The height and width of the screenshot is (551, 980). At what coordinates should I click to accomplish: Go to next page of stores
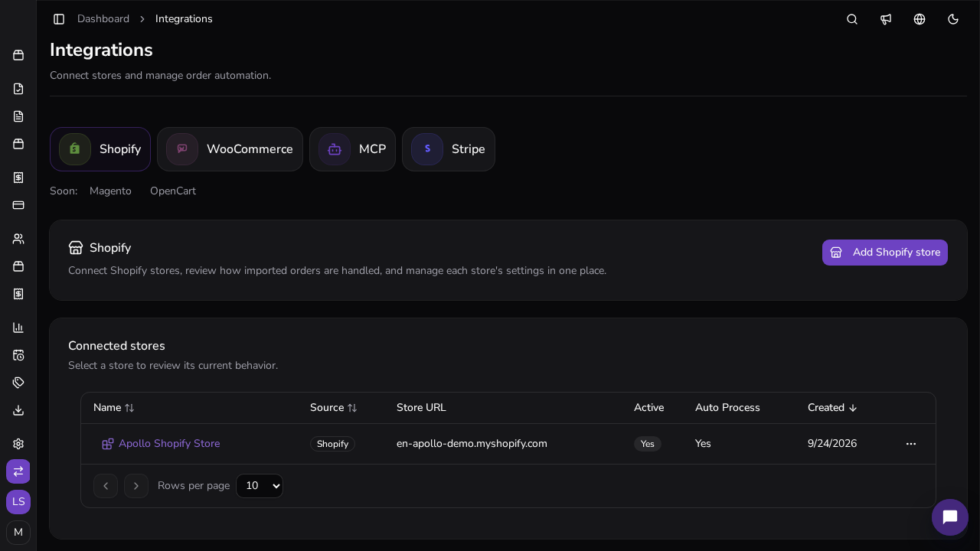click(136, 486)
